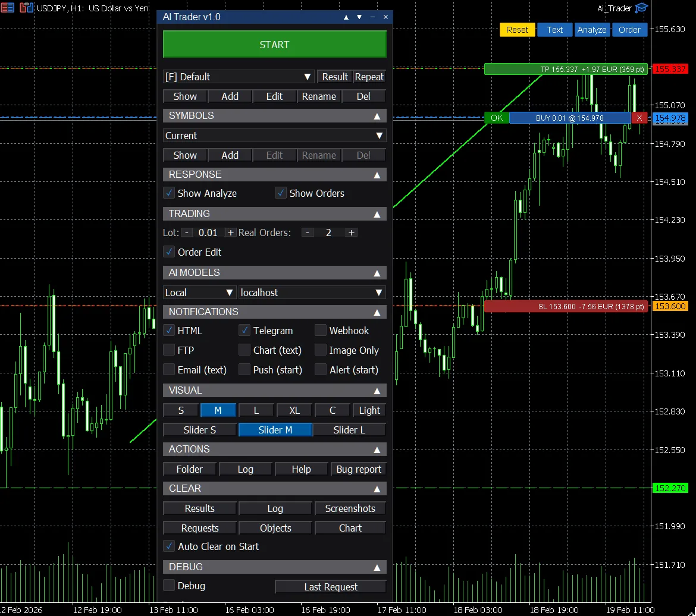
Task: Decrease Lot size with minus button
Action: pyautogui.click(x=187, y=232)
